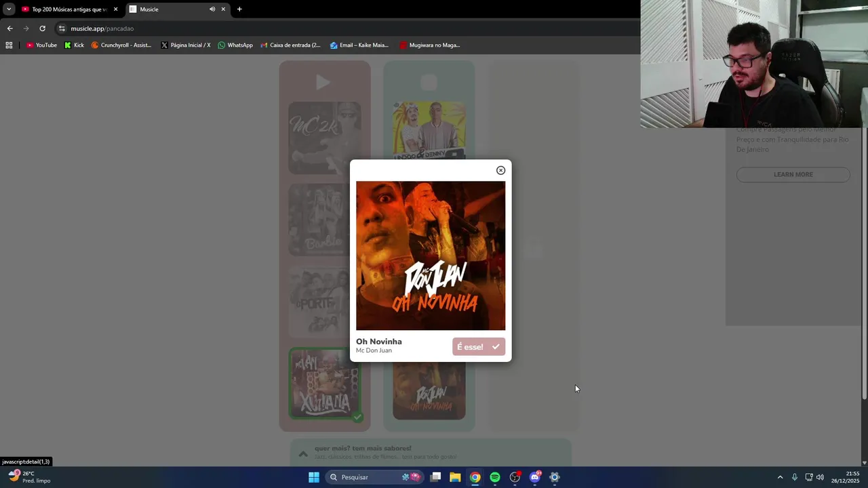Open OBS Studio from the taskbar
Screen dimensions: 868x488
pos(515,477)
